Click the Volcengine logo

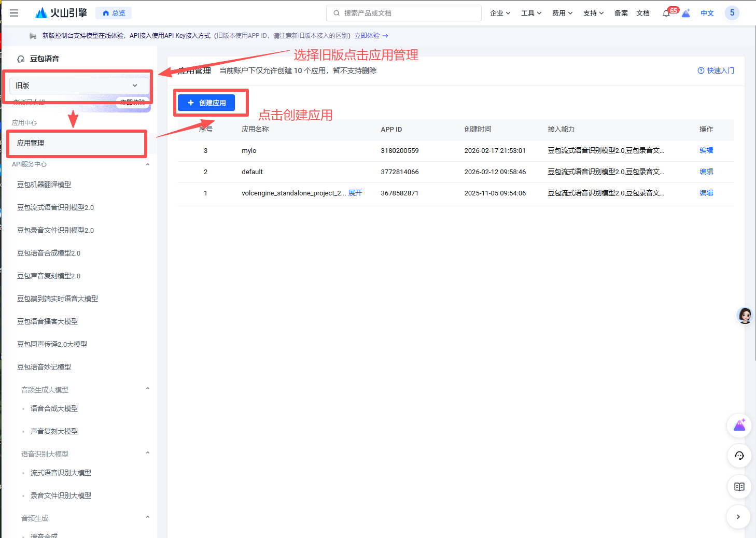pyautogui.click(x=61, y=13)
